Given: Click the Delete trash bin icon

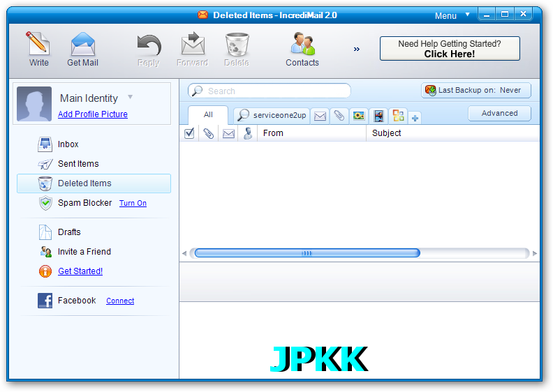Looking at the screenshot, I should coord(237,45).
